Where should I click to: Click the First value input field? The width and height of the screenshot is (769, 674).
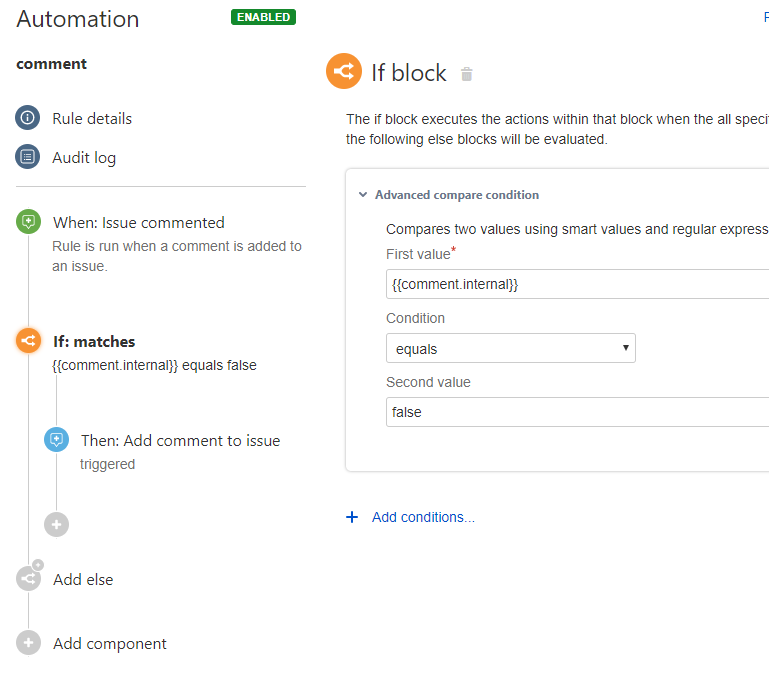[x=577, y=284]
